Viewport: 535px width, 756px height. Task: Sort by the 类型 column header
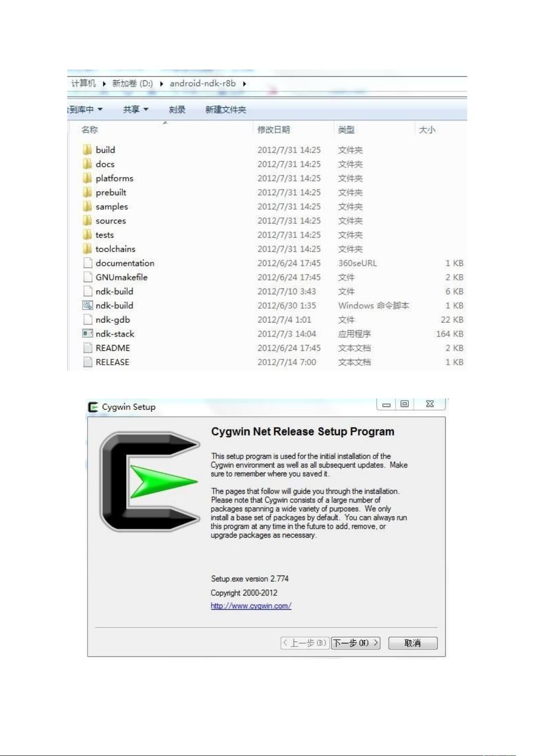pos(346,130)
